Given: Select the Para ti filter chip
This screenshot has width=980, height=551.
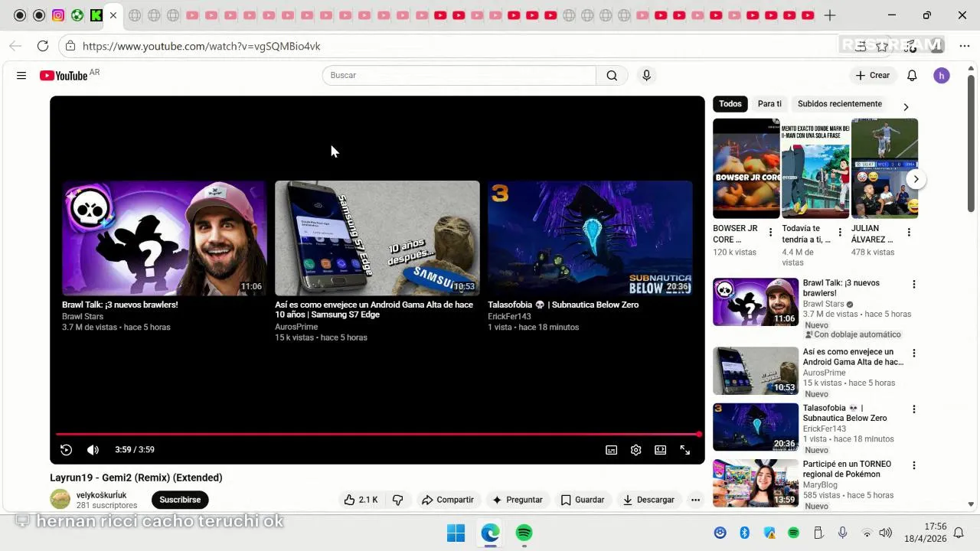Looking at the screenshot, I should point(769,104).
